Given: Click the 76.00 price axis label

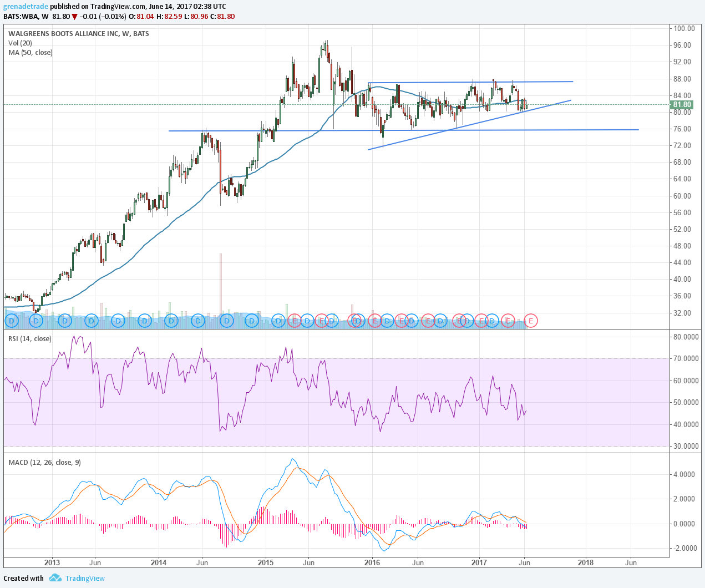Looking at the screenshot, I should 683,129.
